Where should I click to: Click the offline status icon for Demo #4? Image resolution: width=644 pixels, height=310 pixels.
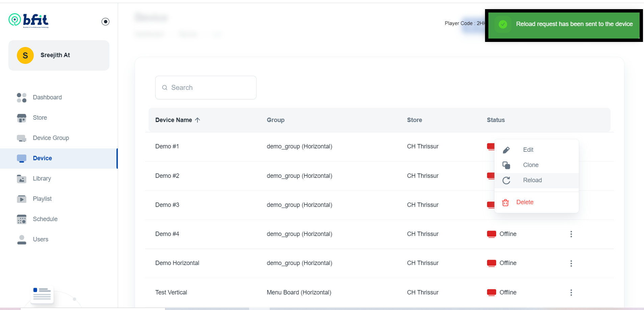coord(491,234)
